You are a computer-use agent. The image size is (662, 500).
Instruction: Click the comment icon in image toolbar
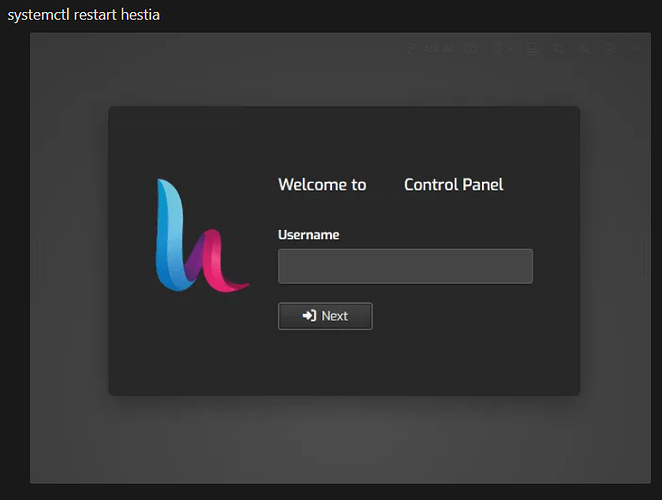point(471,49)
